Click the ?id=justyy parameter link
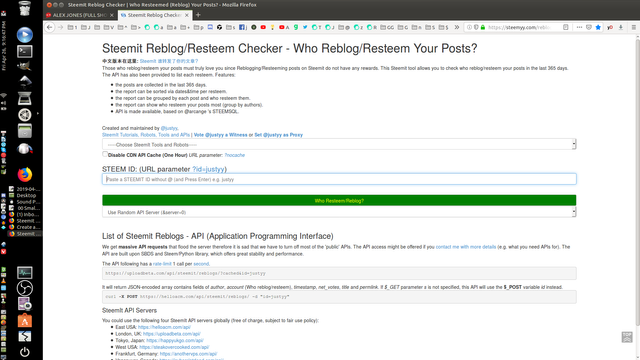 [208, 169]
